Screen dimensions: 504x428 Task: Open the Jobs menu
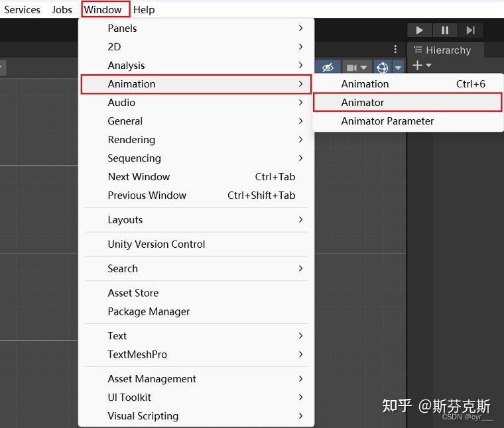[x=62, y=10]
